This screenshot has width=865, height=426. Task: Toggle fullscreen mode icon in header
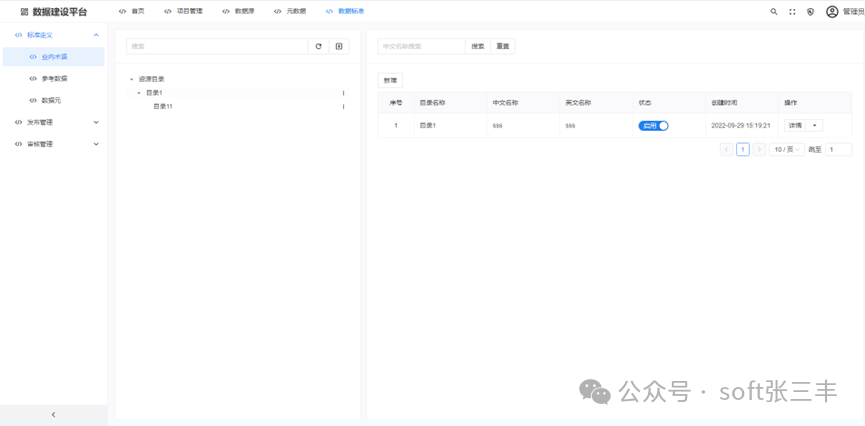(x=792, y=12)
